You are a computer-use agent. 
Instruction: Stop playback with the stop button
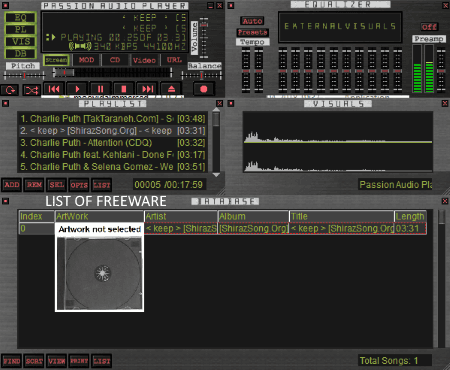[x=124, y=89]
